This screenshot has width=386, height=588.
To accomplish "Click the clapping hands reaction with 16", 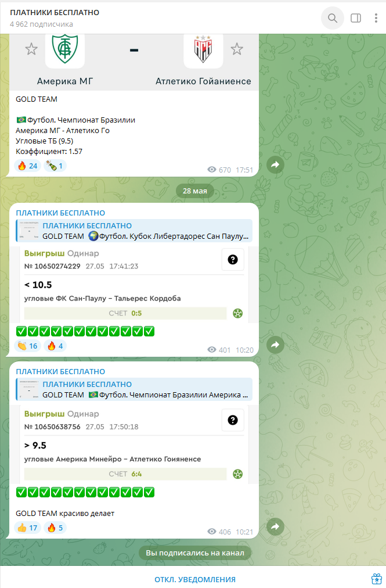I will [27, 346].
